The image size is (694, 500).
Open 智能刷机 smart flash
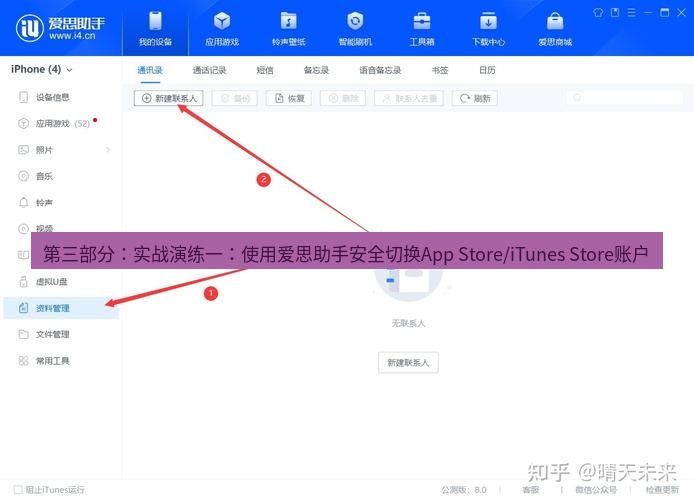355,28
